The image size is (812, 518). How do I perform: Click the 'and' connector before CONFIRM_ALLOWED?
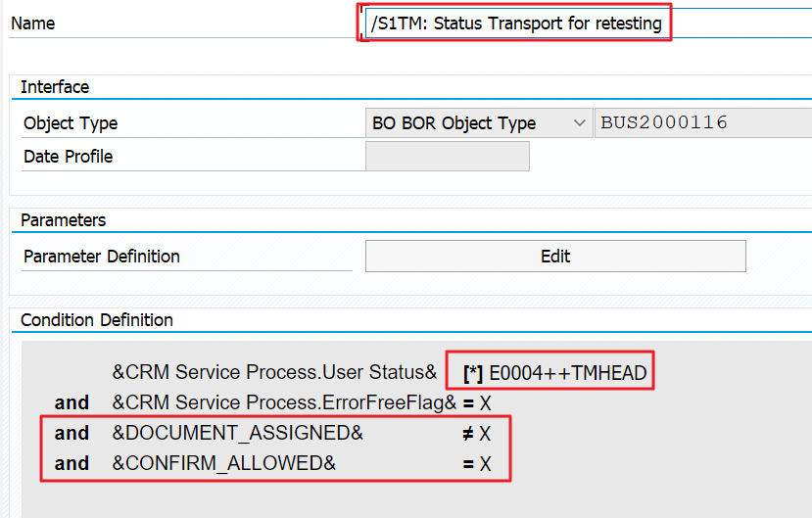72,463
